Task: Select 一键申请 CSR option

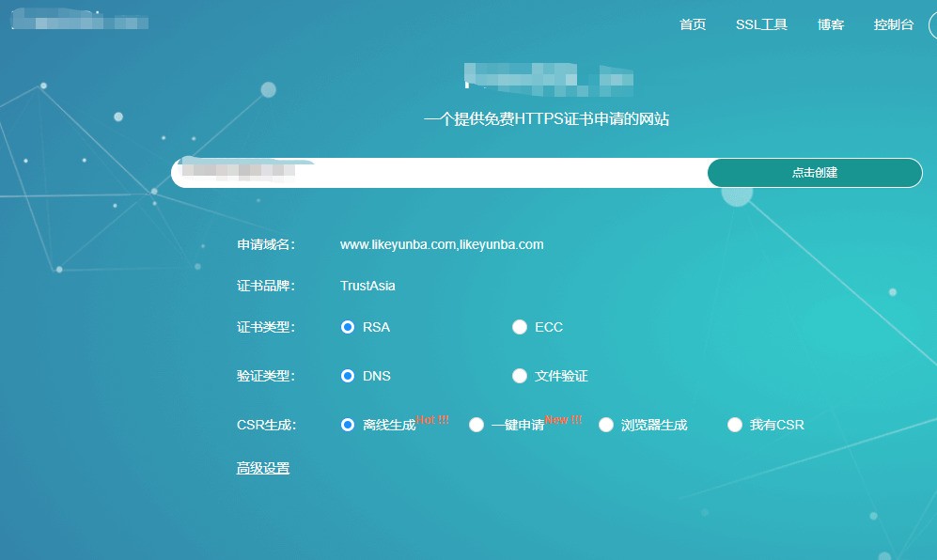Action: pyautogui.click(x=476, y=425)
